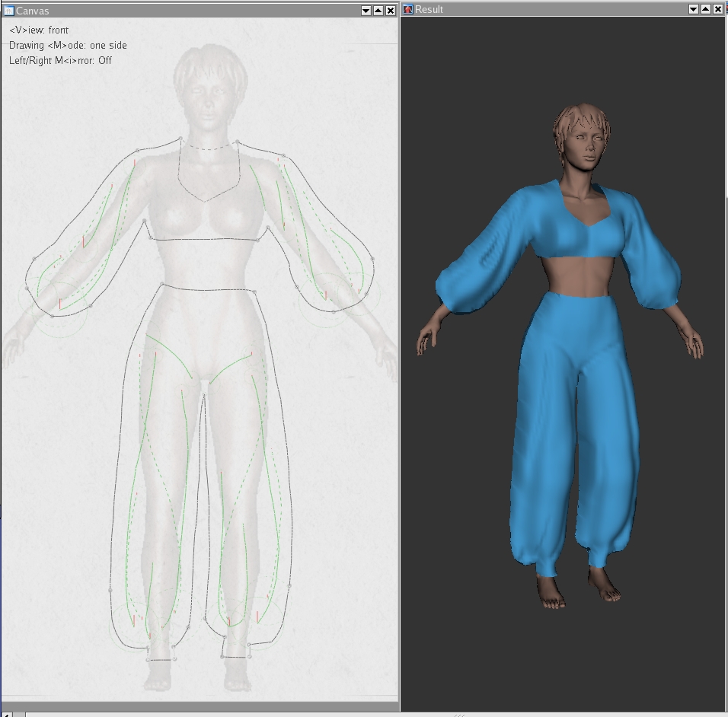Click the Canvas window title icon
Viewport: 728px width, 717px height.
coord(9,11)
